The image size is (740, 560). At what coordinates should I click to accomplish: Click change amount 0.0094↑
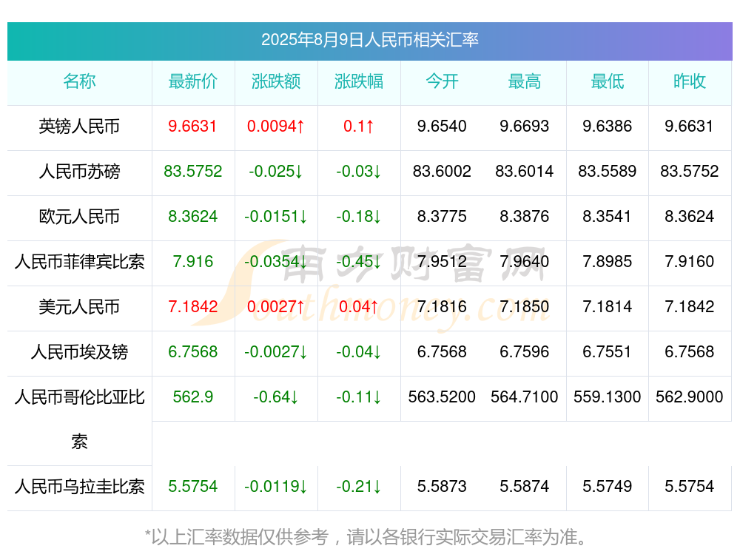tap(276, 126)
